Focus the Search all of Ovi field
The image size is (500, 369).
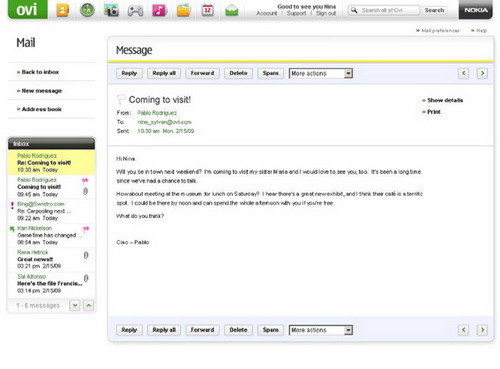tap(384, 10)
